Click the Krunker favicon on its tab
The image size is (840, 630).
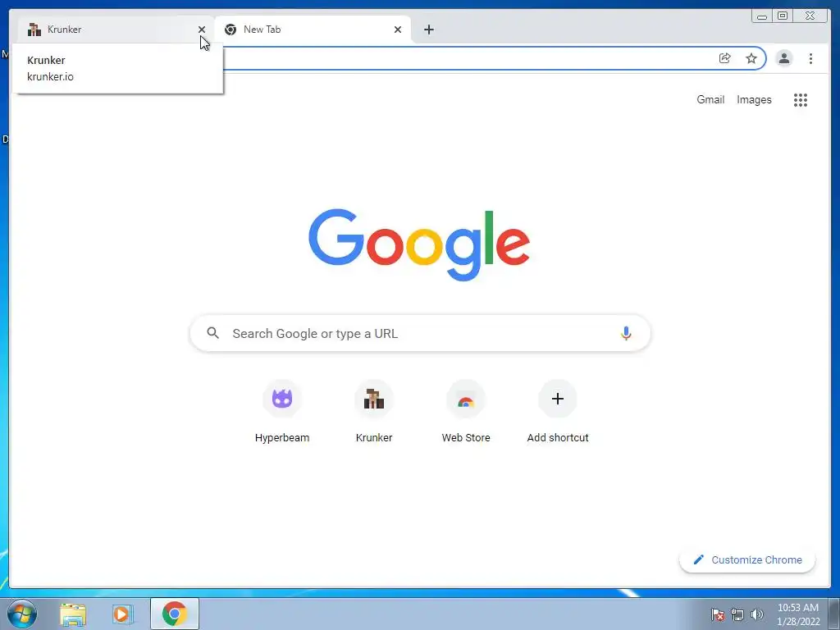tap(34, 30)
